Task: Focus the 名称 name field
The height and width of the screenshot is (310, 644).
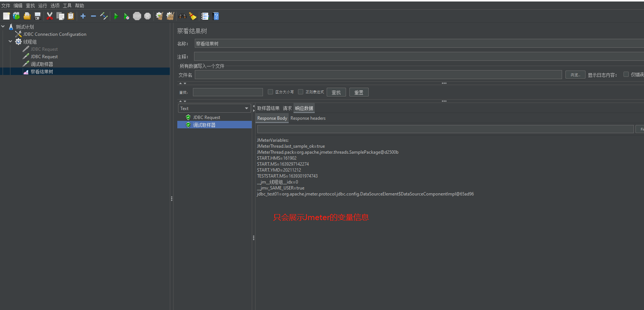Action: (x=419, y=44)
